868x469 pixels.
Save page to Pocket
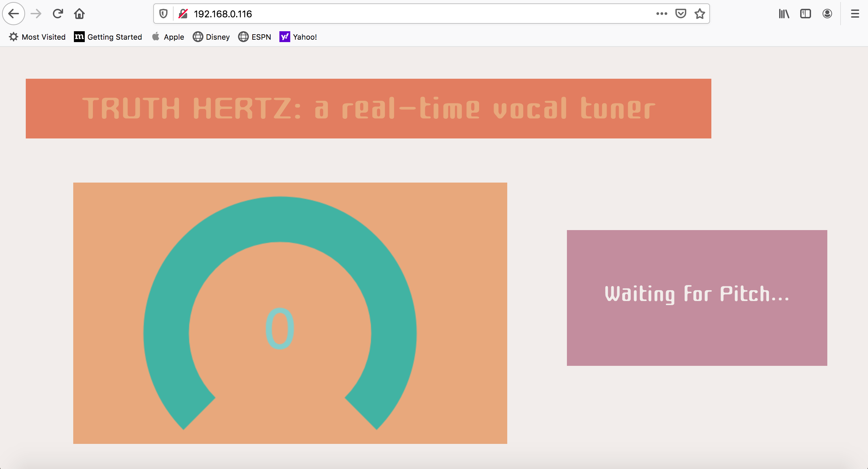680,14
